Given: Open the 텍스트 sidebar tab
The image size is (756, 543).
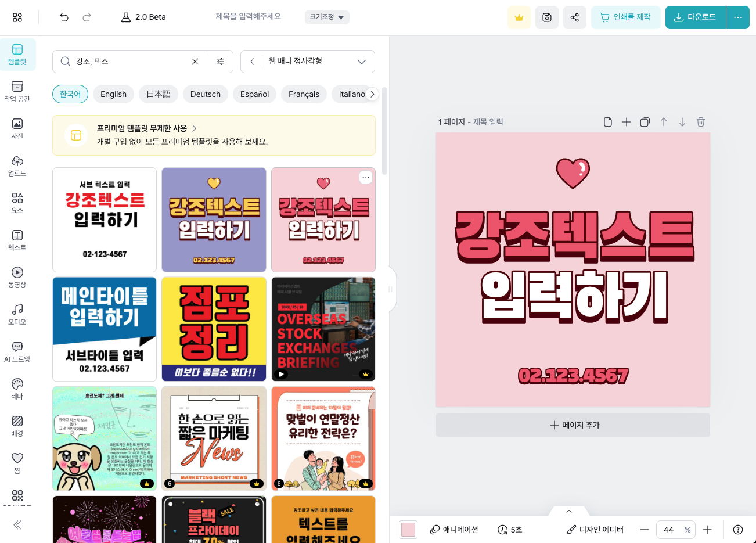Looking at the screenshot, I should (x=17, y=240).
